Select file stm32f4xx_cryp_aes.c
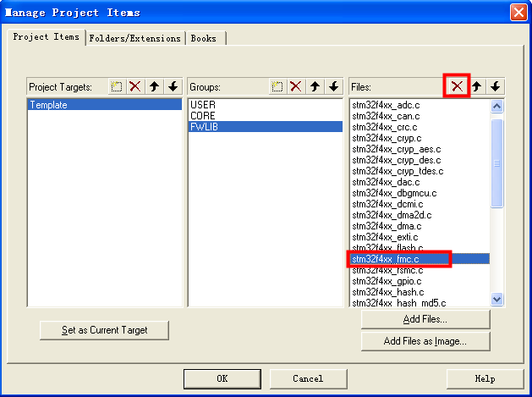This screenshot has height=397, width=532. tap(420, 149)
